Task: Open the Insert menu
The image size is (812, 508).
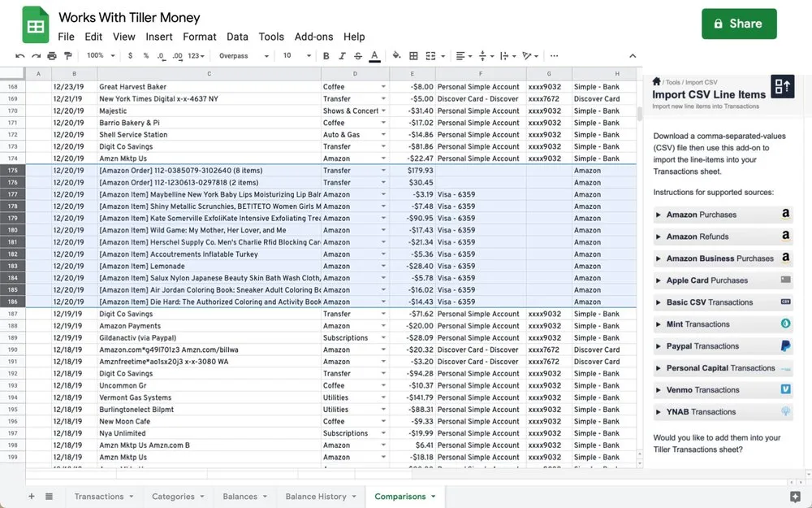Action: (159, 37)
